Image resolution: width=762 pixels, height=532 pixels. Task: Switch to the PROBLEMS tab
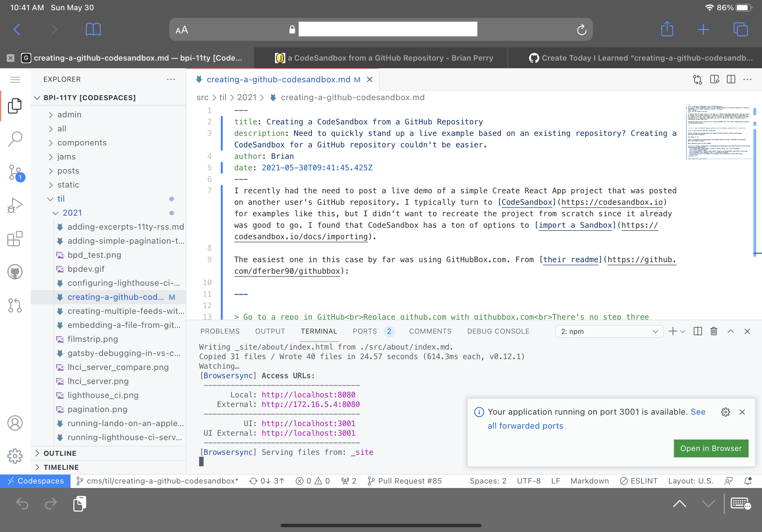coord(220,331)
